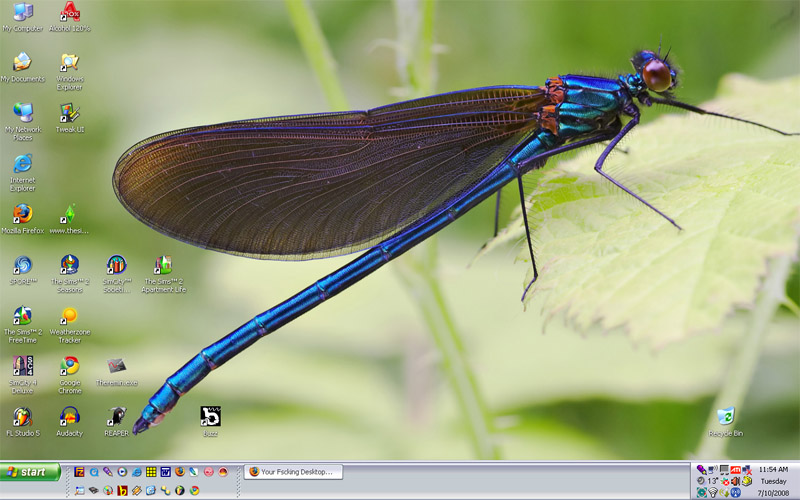Viewport: 800px width, 500px height.
Task: Click the Start button
Action: pyautogui.click(x=31, y=472)
